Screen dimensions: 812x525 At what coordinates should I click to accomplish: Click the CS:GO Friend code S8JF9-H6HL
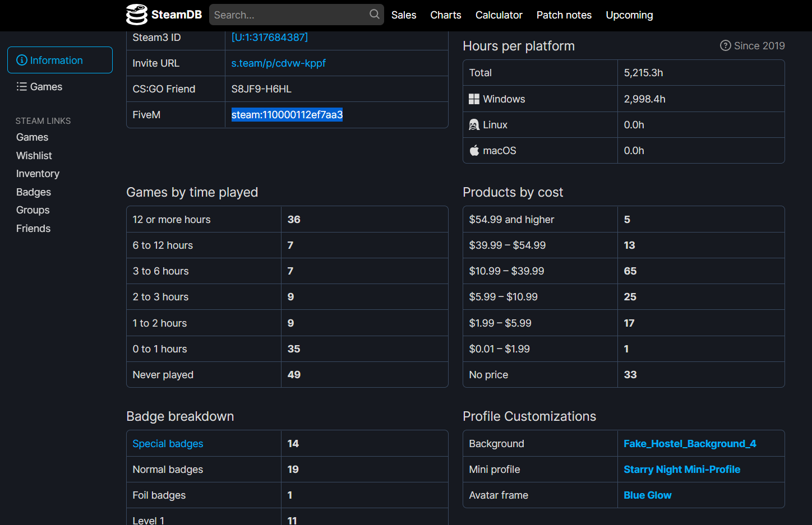pyautogui.click(x=261, y=89)
